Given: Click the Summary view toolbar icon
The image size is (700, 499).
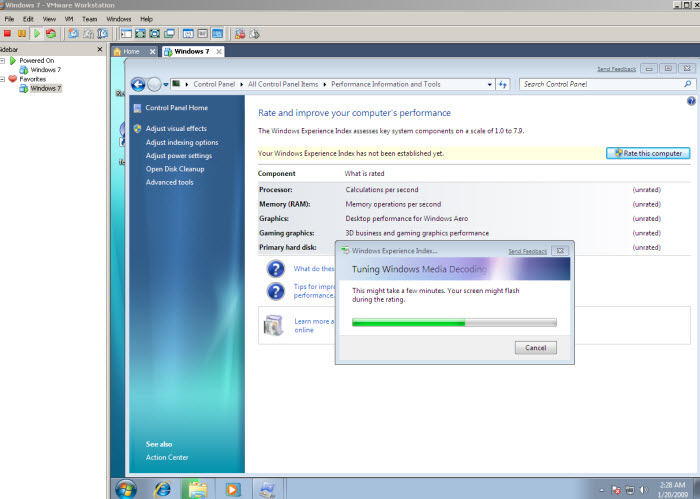Looking at the screenshot, I should [x=188, y=33].
